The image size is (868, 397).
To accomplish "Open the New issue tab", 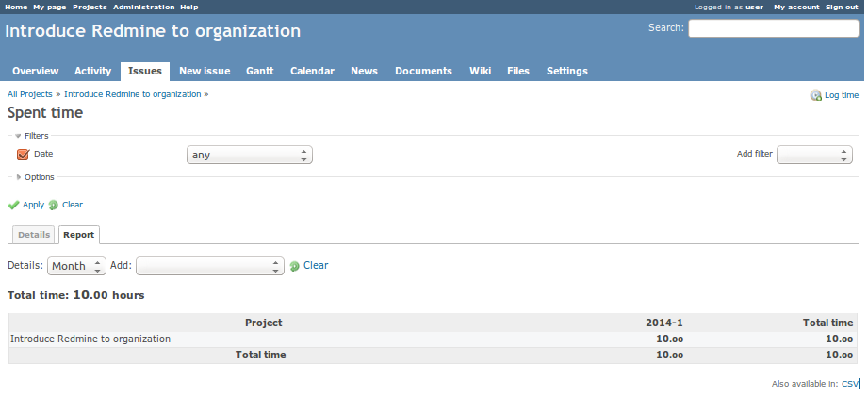I will pyautogui.click(x=205, y=72).
